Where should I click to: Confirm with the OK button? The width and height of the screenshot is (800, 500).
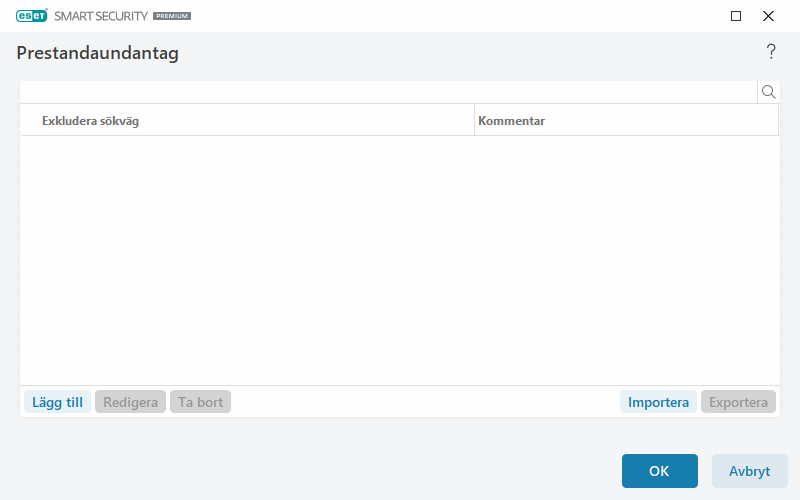coord(659,471)
